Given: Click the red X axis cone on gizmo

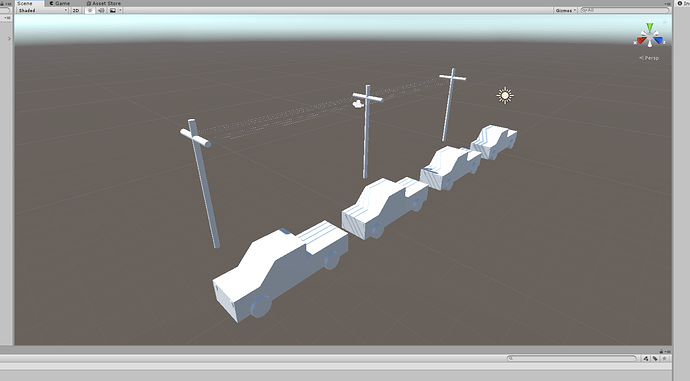Looking at the screenshot, I should click(x=641, y=40).
